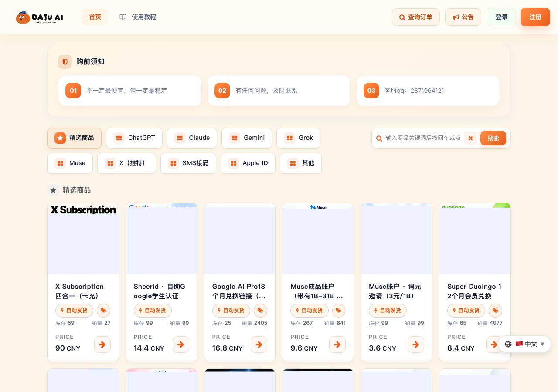Select the SMS接码 category

point(188,163)
